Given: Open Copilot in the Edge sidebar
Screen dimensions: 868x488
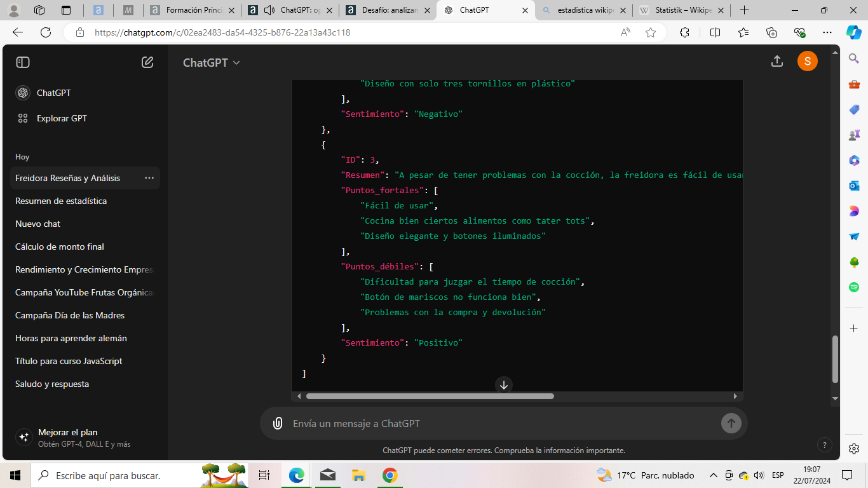Looking at the screenshot, I should pos(854,32).
